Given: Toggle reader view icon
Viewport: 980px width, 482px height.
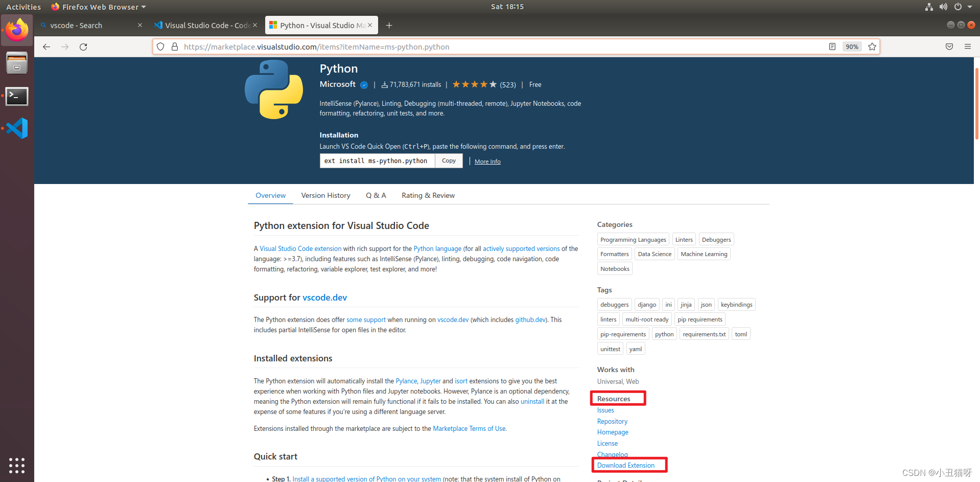Looking at the screenshot, I should point(832,47).
